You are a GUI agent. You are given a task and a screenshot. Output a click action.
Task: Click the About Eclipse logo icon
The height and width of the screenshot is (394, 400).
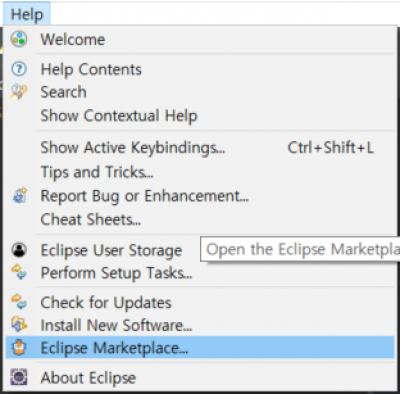click(x=19, y=377)
